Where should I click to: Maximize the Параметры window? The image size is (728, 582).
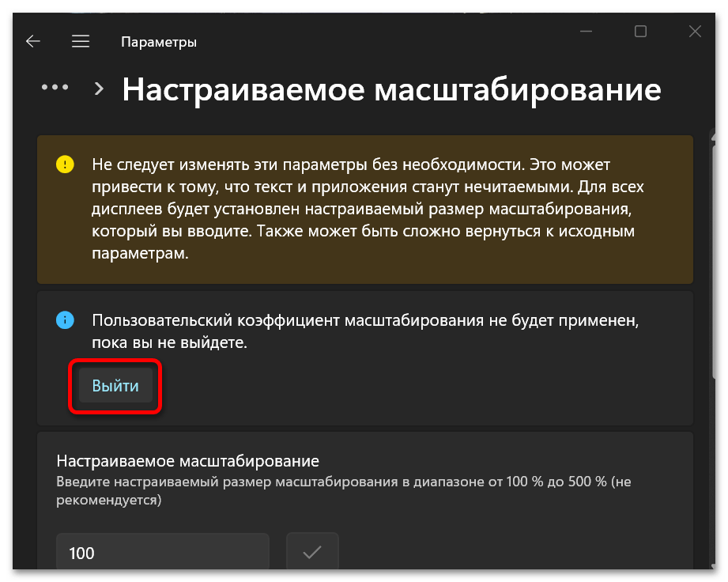point(640,32)
